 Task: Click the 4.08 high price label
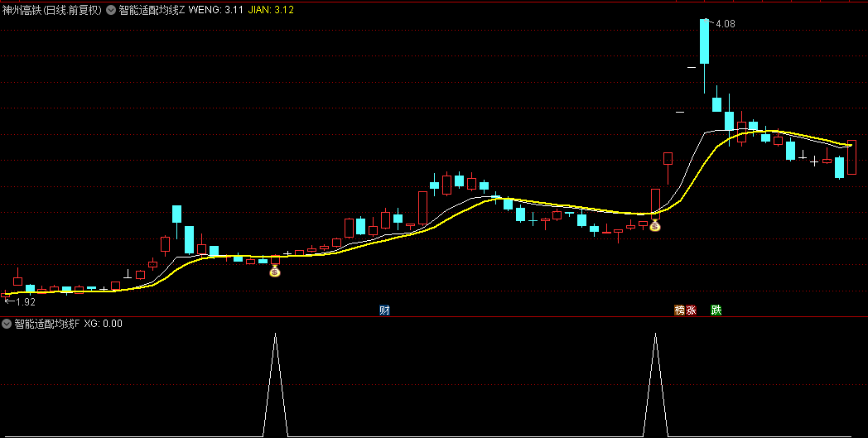pos(726,24)
